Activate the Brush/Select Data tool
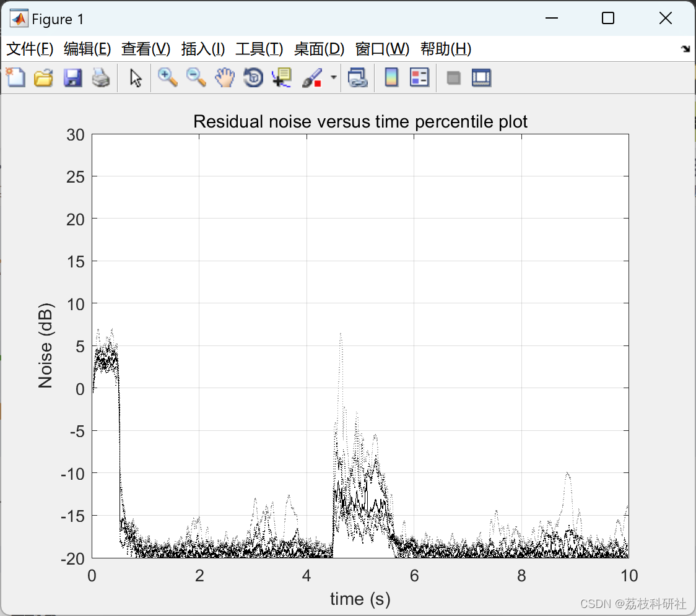The width and height of the screenshot is (696, 616). [311, 77]
